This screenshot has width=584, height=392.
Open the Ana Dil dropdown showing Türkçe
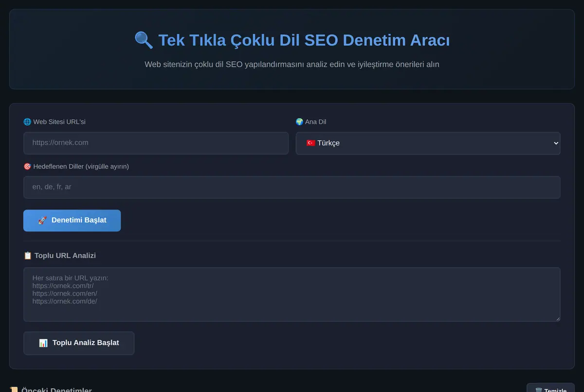[x=428, y=143]
